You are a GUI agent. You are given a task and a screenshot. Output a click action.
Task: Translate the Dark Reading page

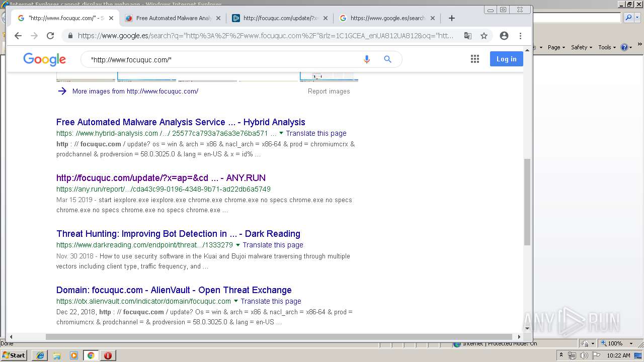[x=273, y=245]
